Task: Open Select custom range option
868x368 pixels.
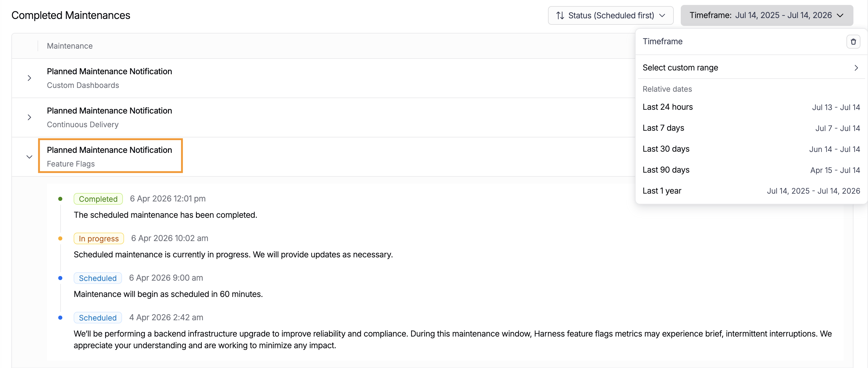Action: 751,68
